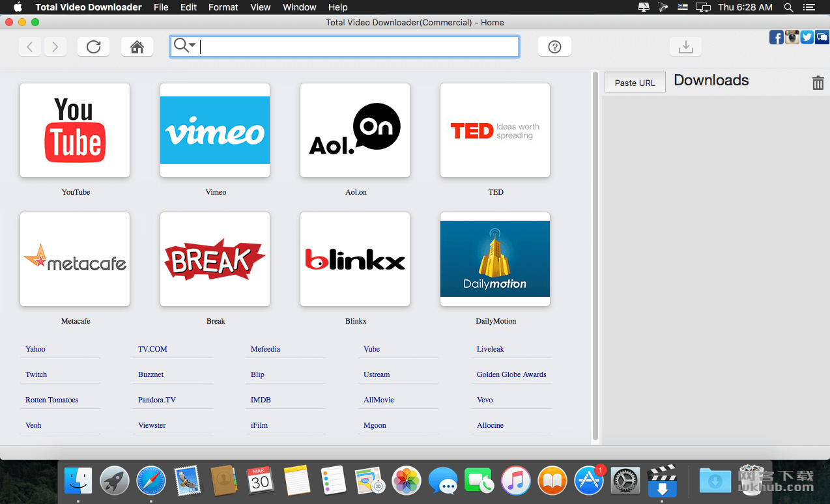Open the Rotten Tomatoes link
Screen dimensions: 830x504
click(52, 400)
